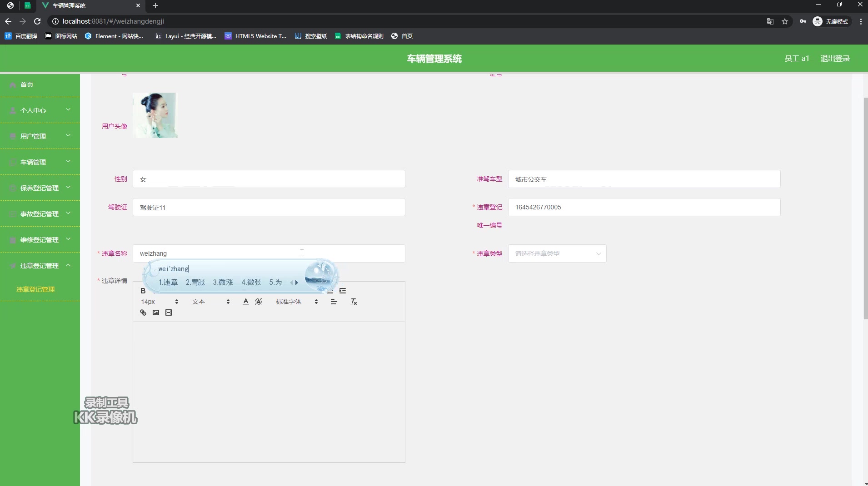Reload the page with refresh icon

pyautogui.click(x=37, y=21)
